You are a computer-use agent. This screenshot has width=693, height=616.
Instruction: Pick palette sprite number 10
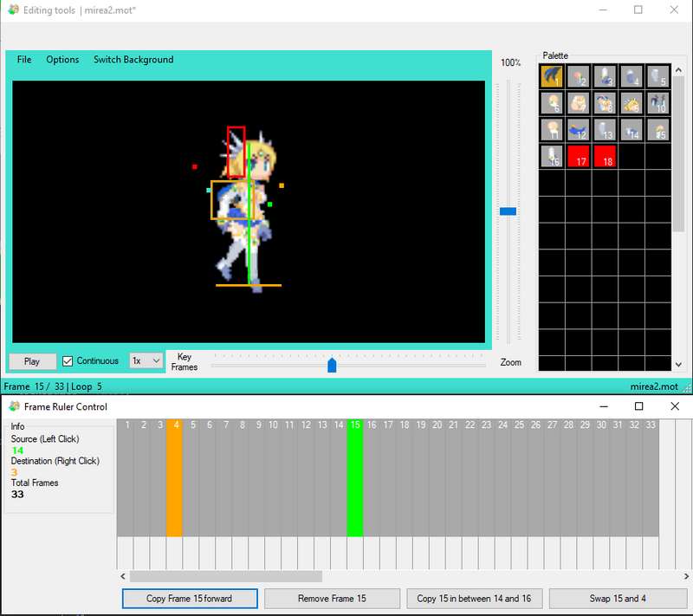pos(657,103)
